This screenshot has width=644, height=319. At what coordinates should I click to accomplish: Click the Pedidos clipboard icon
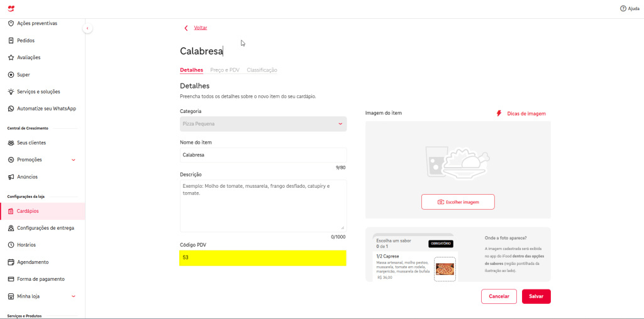pos(11,40)
